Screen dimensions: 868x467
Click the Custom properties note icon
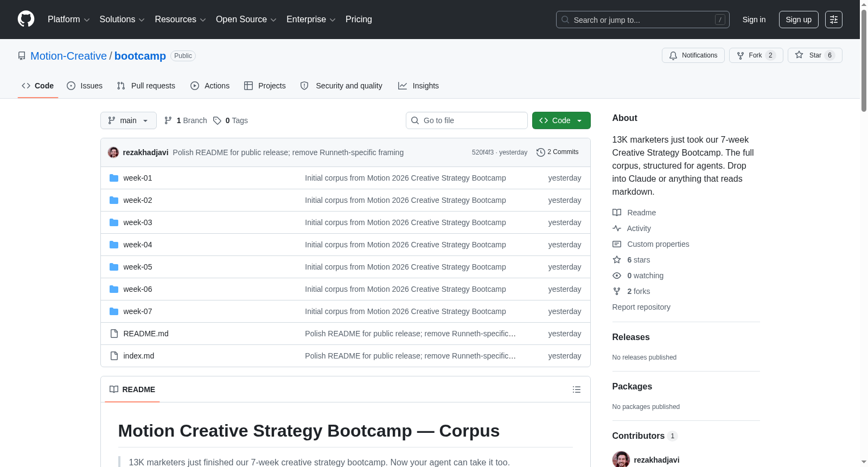click(x=617, y=244)
